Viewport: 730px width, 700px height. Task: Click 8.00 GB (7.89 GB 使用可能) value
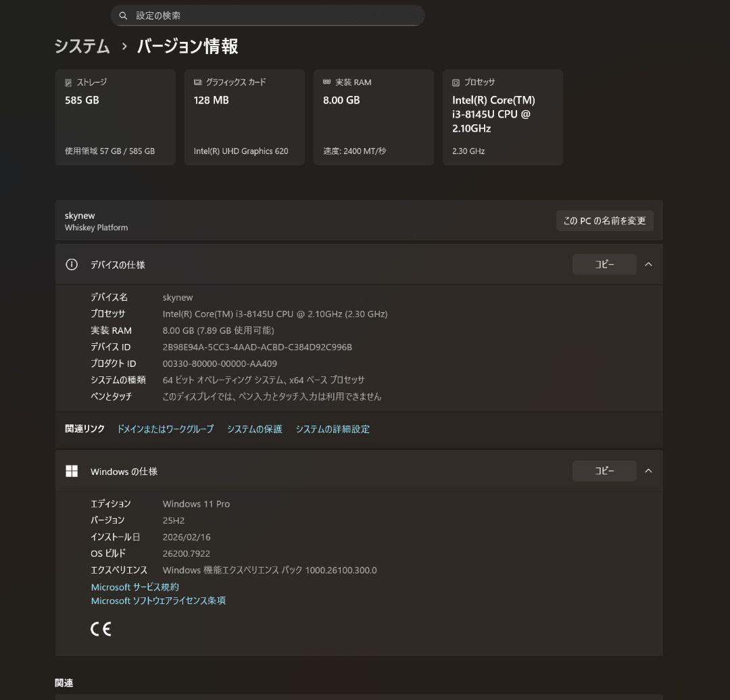218,330
